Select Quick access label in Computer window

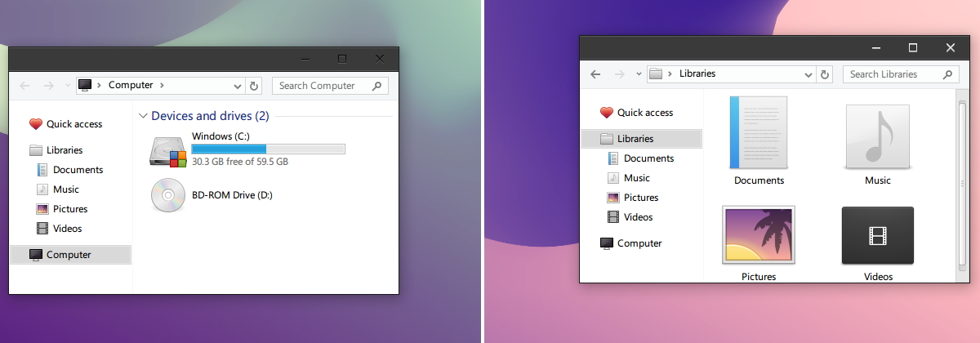74,124
